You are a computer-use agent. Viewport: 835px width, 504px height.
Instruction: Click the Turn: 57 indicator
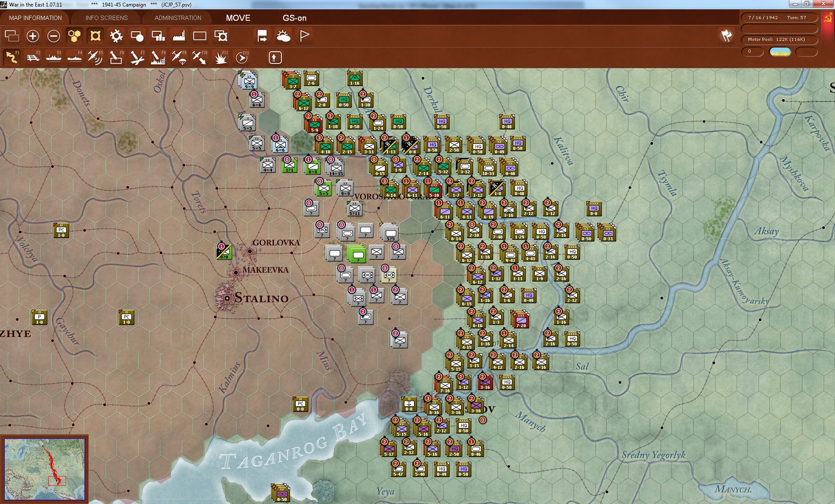point(796,18)
